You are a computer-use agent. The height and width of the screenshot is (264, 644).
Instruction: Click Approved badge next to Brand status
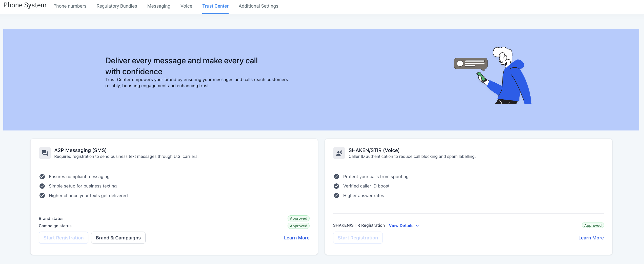(298, 218)
